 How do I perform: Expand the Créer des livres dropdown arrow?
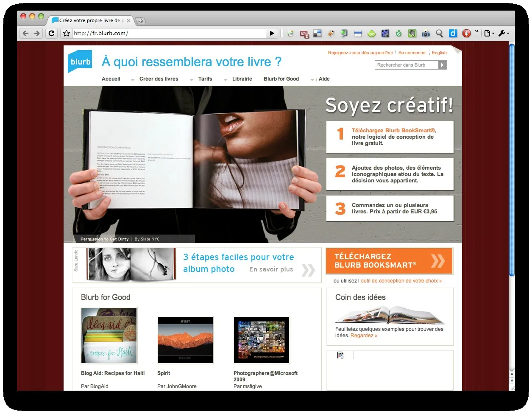pyautogui.click(x=192, y=79)
